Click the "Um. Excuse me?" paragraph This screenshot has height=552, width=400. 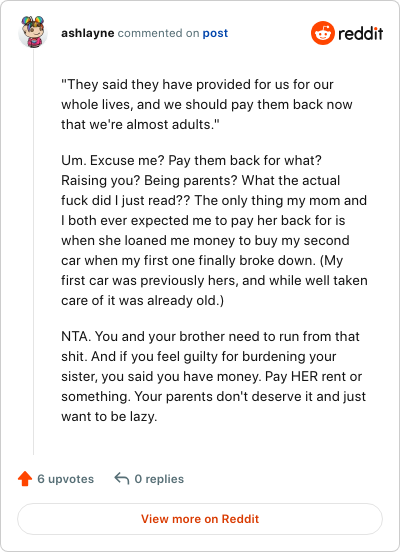(x=214, y=230)
